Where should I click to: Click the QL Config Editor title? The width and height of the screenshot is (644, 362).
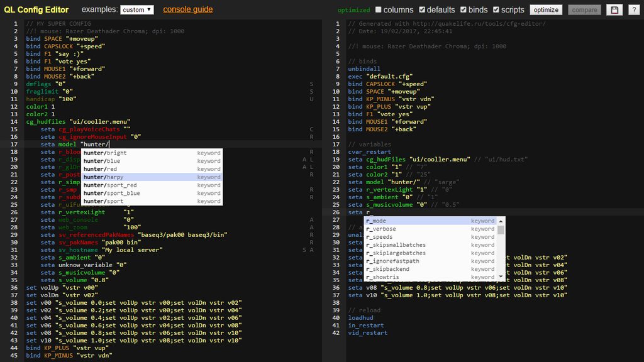point(36,9)
